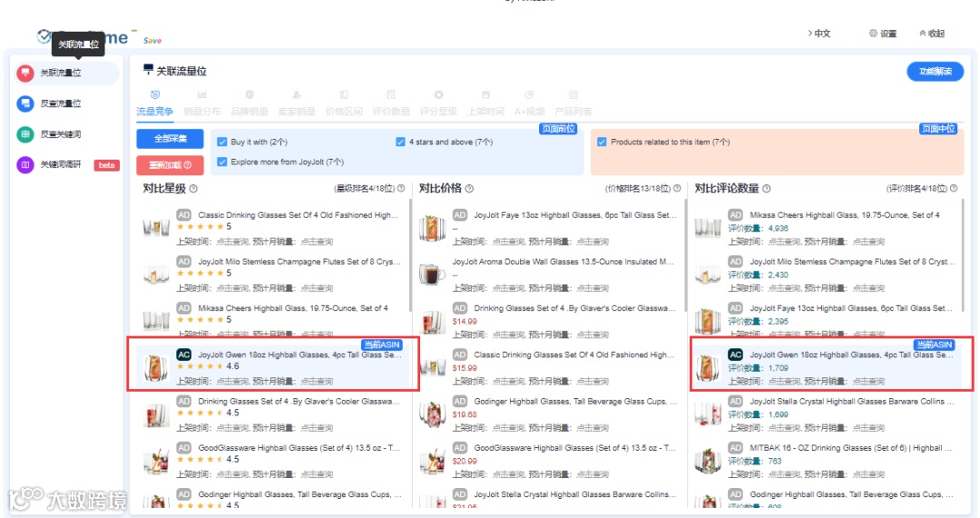
Task: Switch to the 卖家销量 tab
Action: pos(297,112)
